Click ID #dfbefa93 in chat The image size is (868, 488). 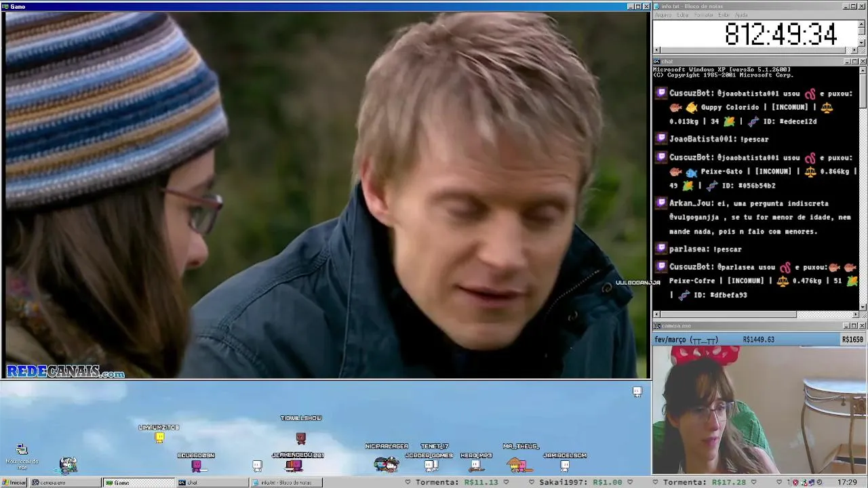pos(720,296)
